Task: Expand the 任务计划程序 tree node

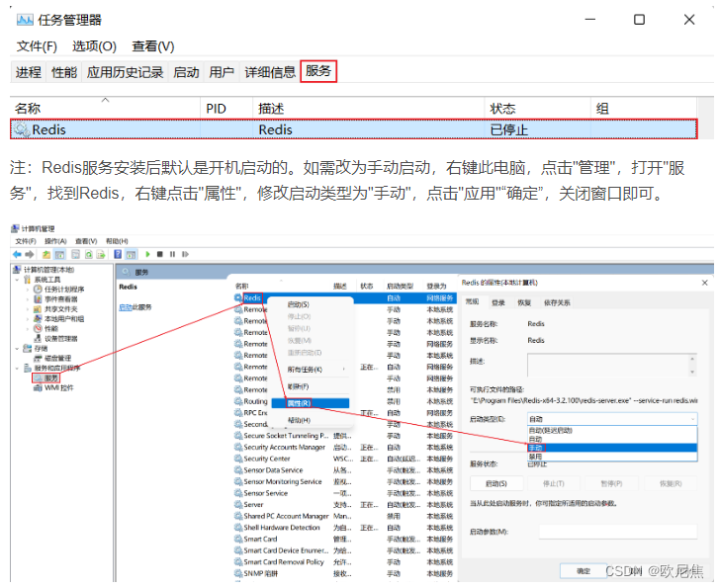Action: tap(28, 290)
